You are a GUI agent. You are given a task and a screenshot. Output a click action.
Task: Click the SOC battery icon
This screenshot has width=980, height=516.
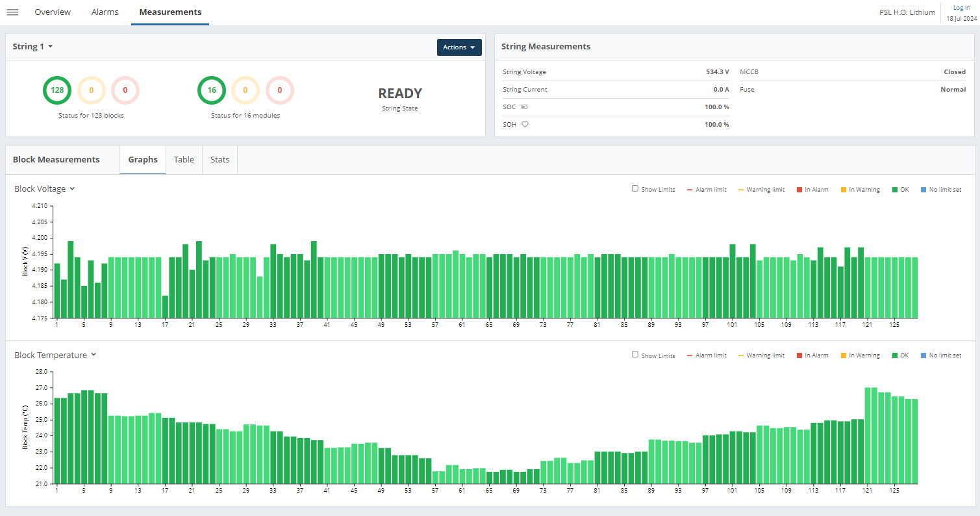tap(525, 107)
